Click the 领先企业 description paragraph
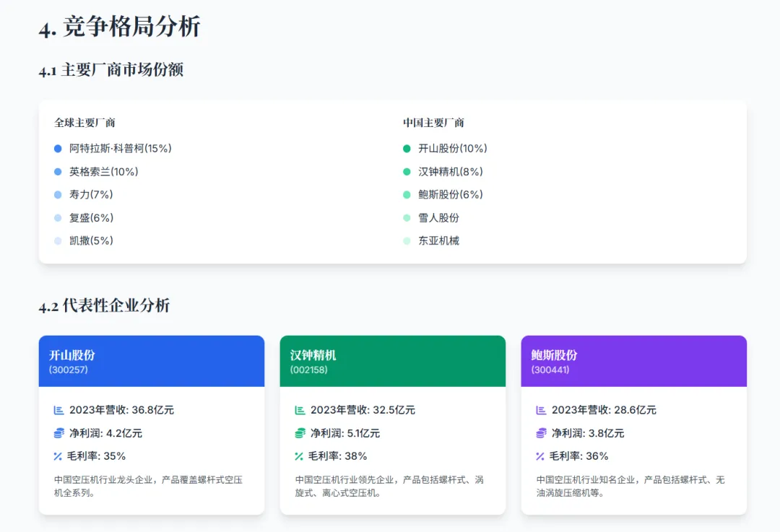The image size is (780, 532). [x=389, y=487]
